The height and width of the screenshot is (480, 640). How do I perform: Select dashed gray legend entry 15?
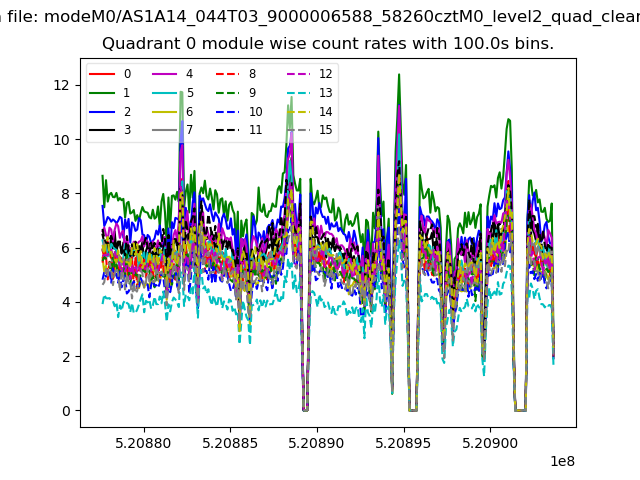pyautogui.click(x=310, y=130)
